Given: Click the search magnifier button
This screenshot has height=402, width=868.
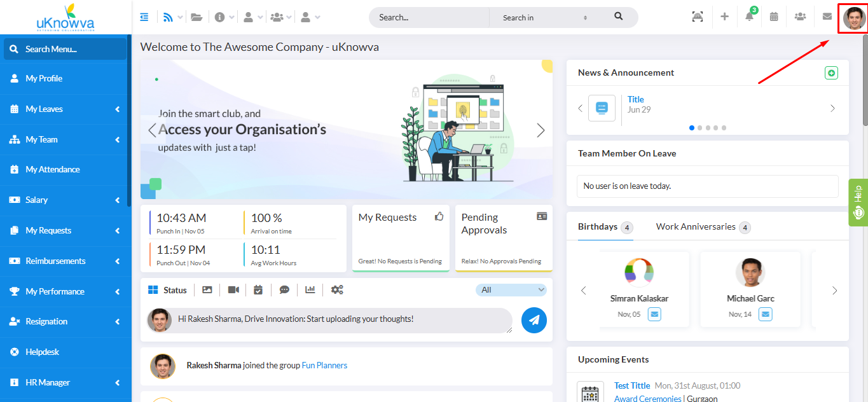Looking at the screenshot, I should (x=619, y=17).
